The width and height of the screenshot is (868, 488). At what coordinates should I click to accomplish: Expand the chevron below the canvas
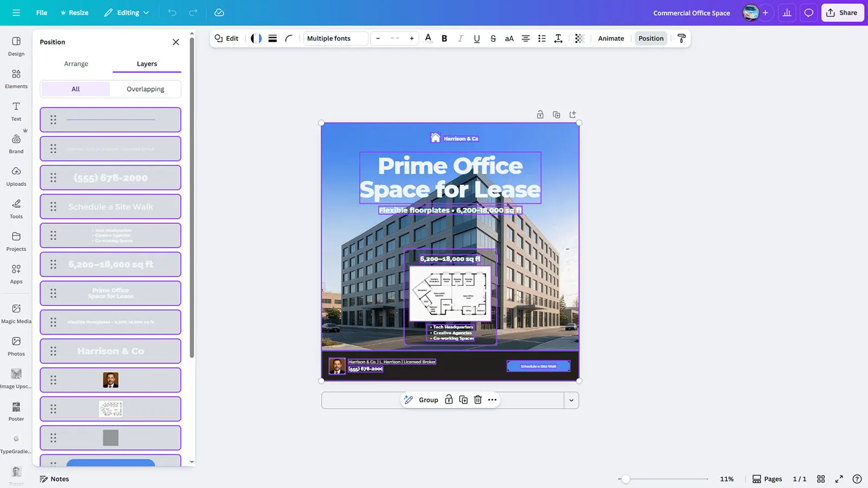coord(571,400)
